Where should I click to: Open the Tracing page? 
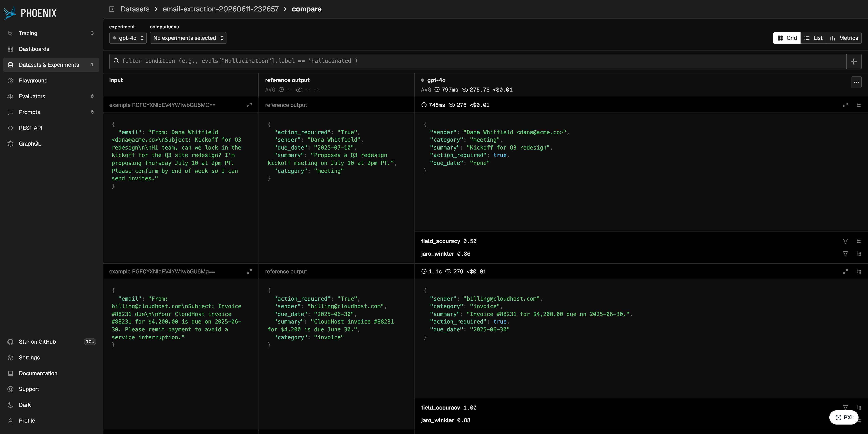[51, 33]
